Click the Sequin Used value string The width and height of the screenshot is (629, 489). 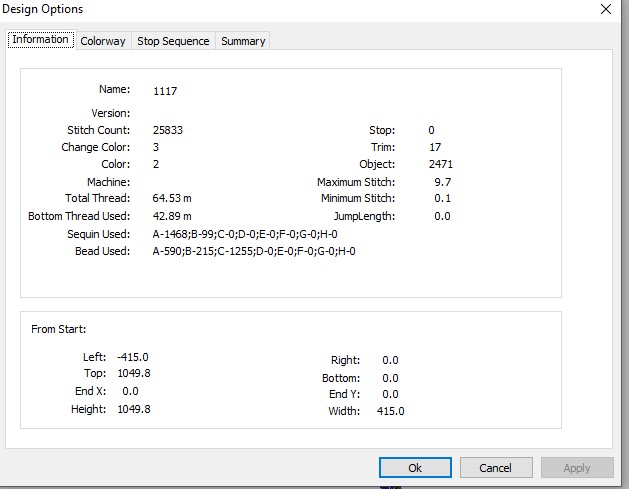click(245, 234)
